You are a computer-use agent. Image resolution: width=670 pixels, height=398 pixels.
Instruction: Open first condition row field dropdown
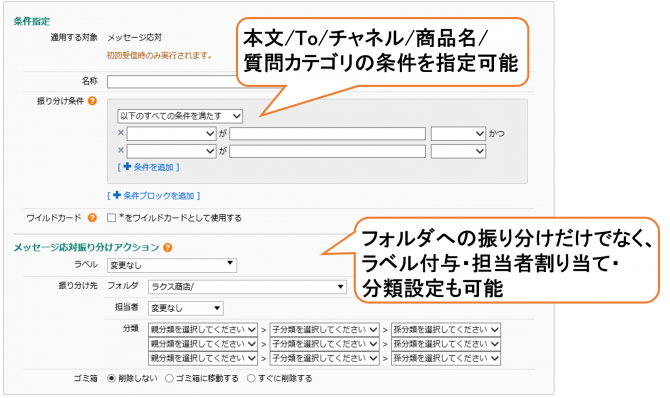171,134
